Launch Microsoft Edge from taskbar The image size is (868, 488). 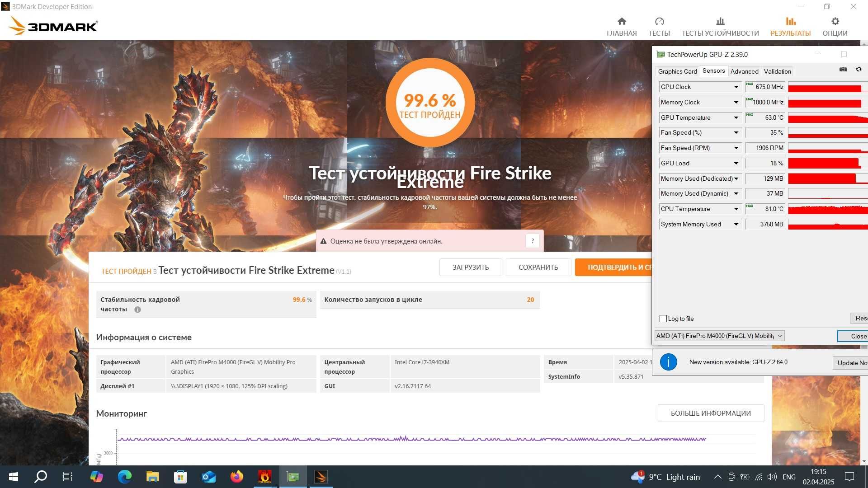point(124,477)
